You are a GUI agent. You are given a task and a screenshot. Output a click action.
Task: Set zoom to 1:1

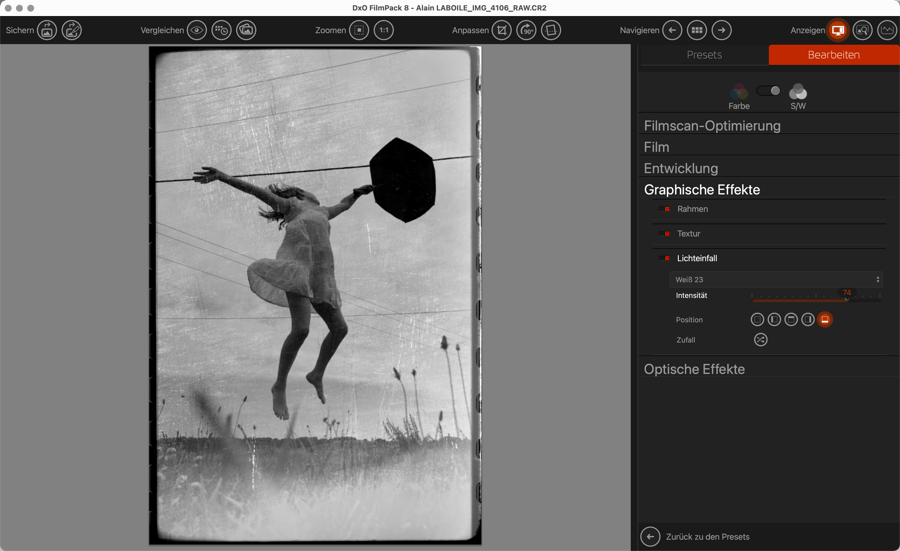click(384, 31)
